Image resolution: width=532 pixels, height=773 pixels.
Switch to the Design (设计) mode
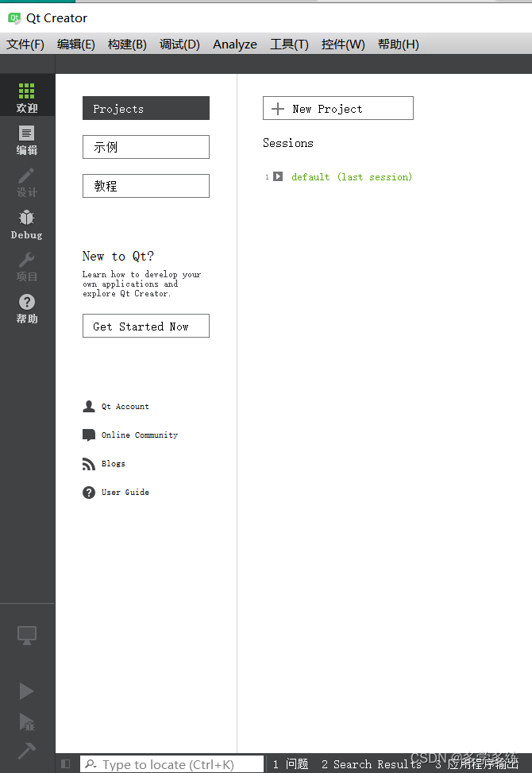click(27, 181)
